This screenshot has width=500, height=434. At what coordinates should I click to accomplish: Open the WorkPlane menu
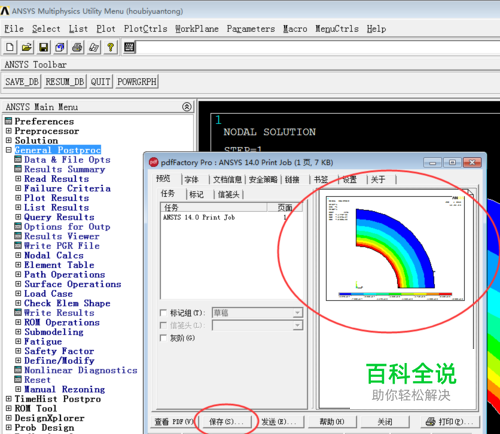pos(197,29)
